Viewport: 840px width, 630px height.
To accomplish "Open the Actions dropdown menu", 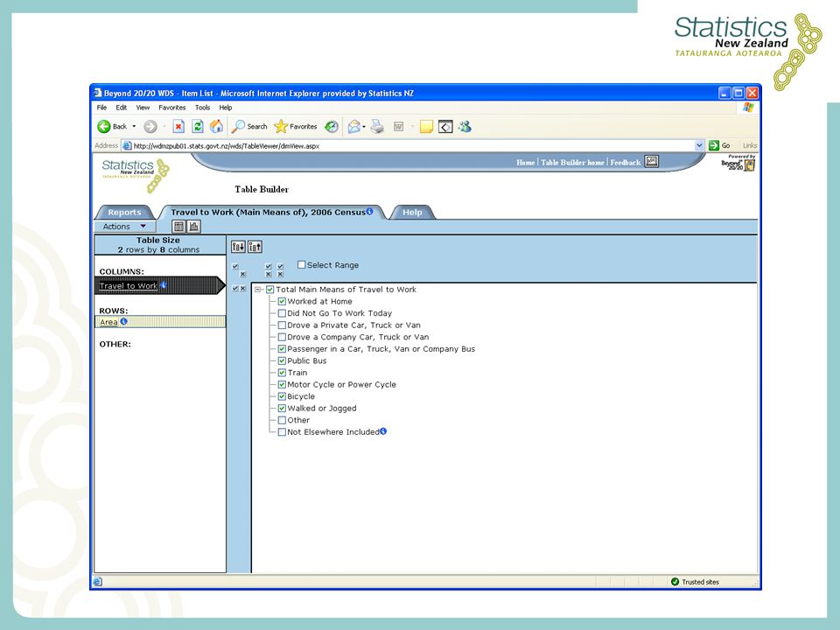I will click(x=125, y=227).
